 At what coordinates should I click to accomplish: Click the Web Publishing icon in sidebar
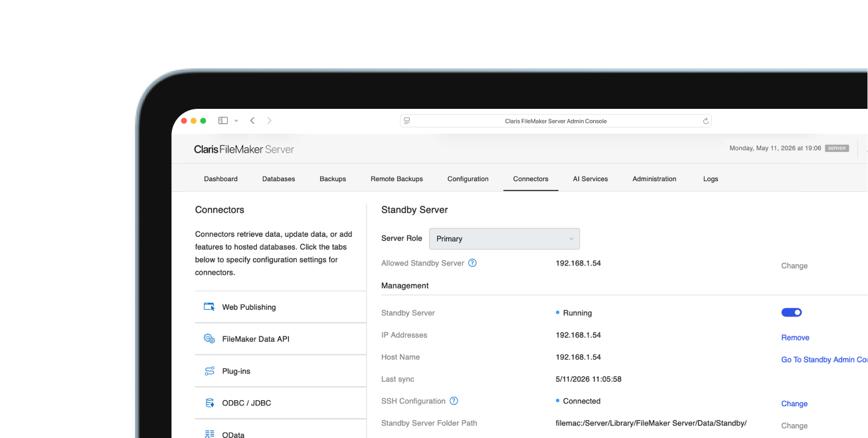[209, 307]
